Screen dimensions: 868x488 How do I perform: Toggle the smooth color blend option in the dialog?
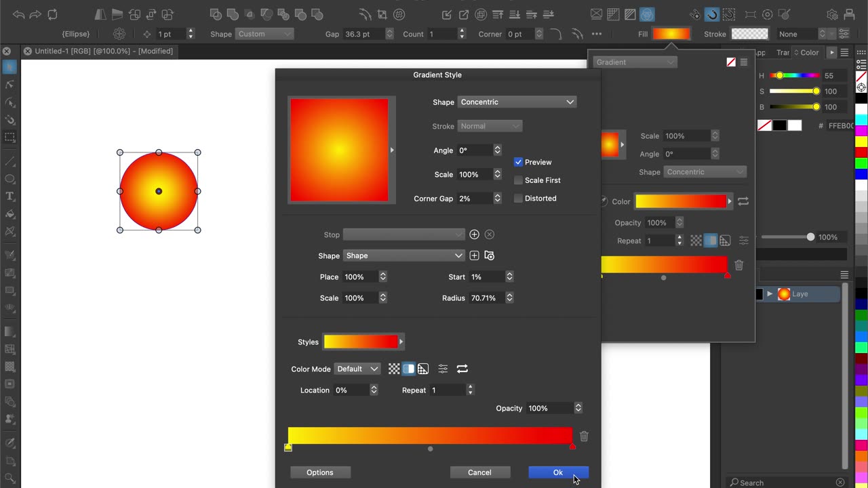coord(408,369)
